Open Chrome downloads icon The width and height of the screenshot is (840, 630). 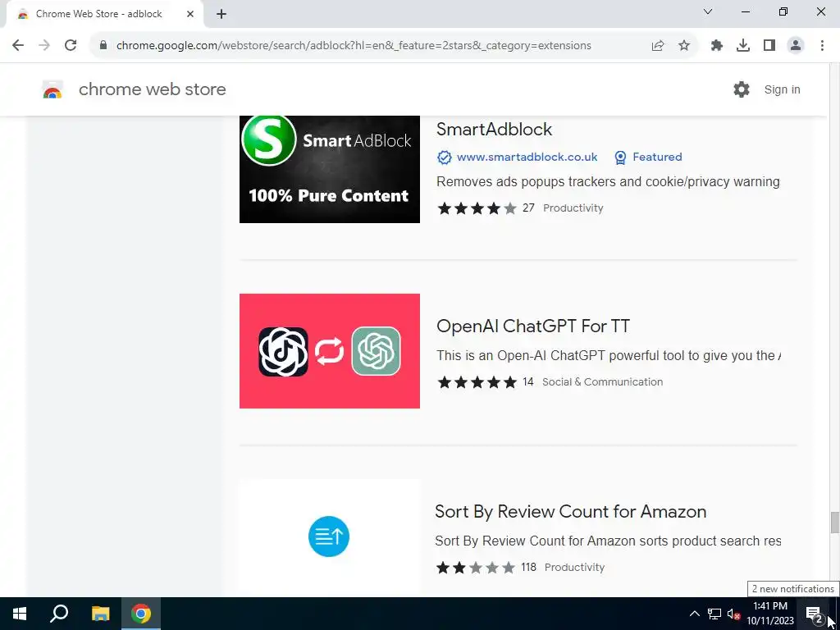(x=743, y=46)
